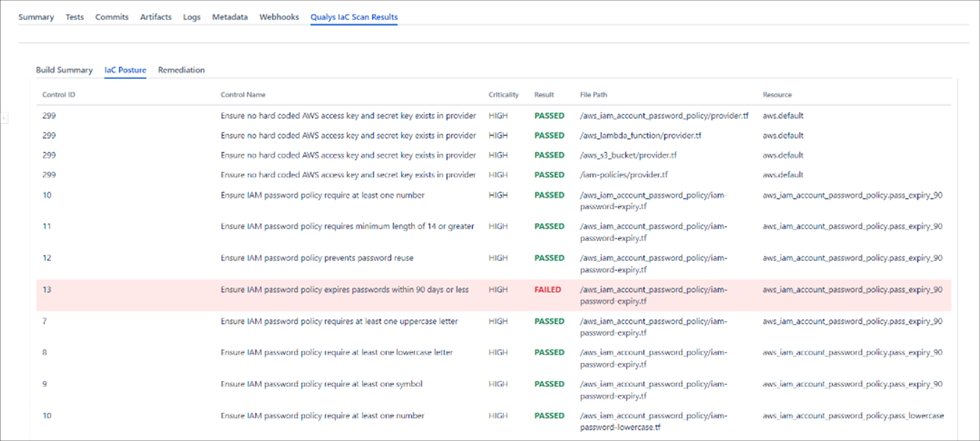Select the Metadata tab
Screen dimensions: 980x441
coord(230,17)
